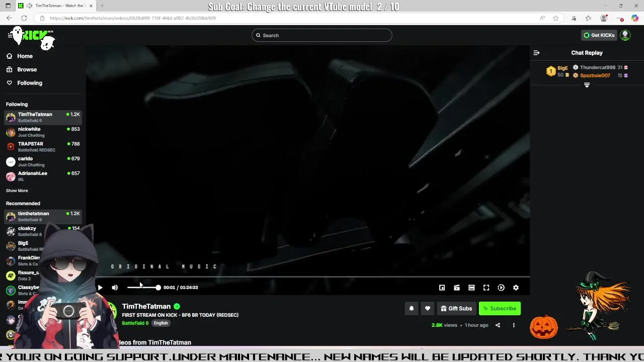Open the nickwhite followed channel
This screenshot has height=362, width=644.
tap(43, 132)
